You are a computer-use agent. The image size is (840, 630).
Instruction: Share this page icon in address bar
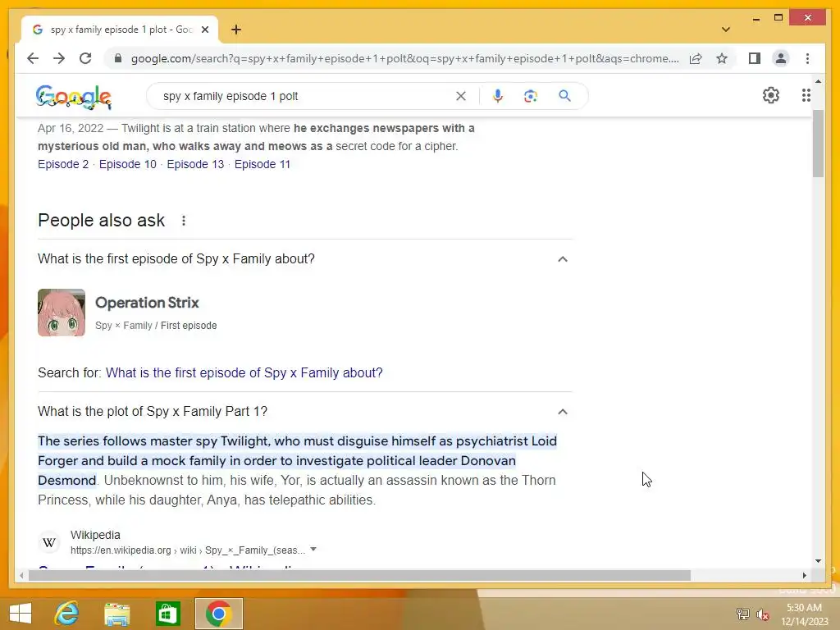coord(696,58)
